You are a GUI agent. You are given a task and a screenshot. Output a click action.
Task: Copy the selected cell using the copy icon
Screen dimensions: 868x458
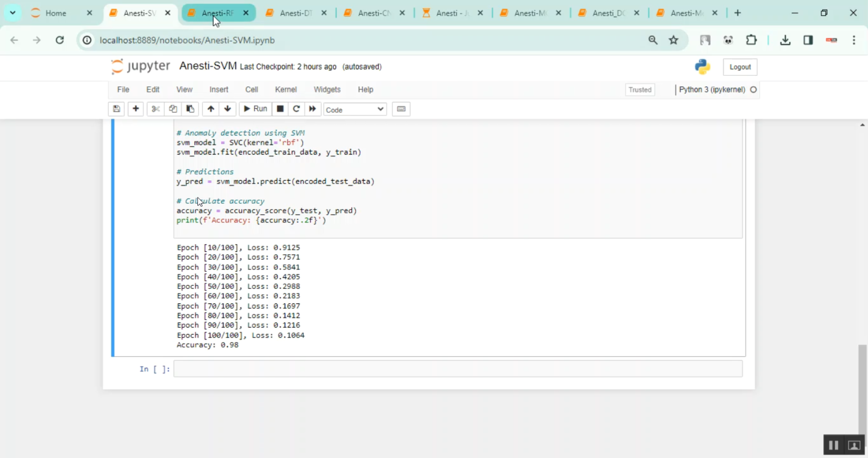[172, 109]
